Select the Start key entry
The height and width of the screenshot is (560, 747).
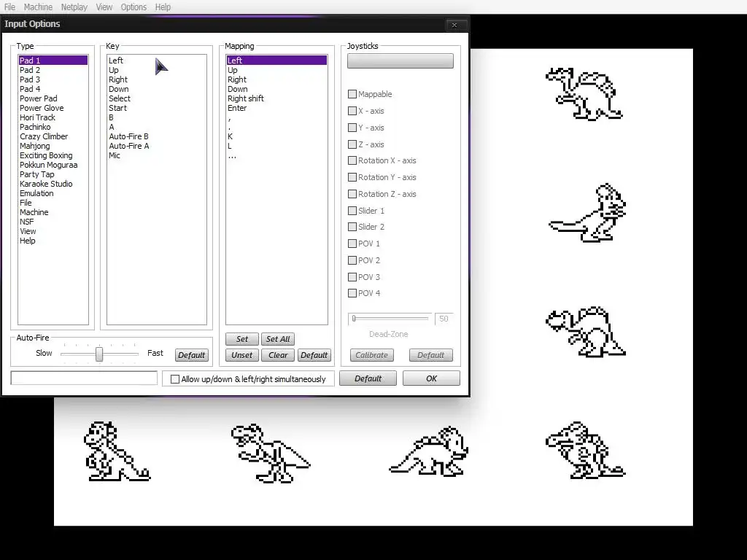pos(156,108)
